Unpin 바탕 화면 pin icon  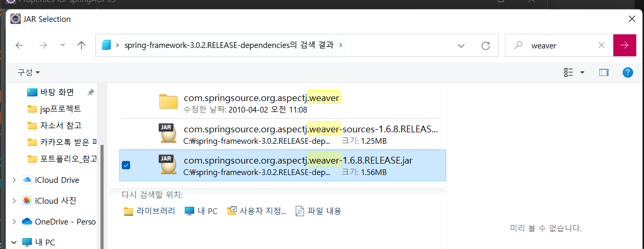[91, 92]
